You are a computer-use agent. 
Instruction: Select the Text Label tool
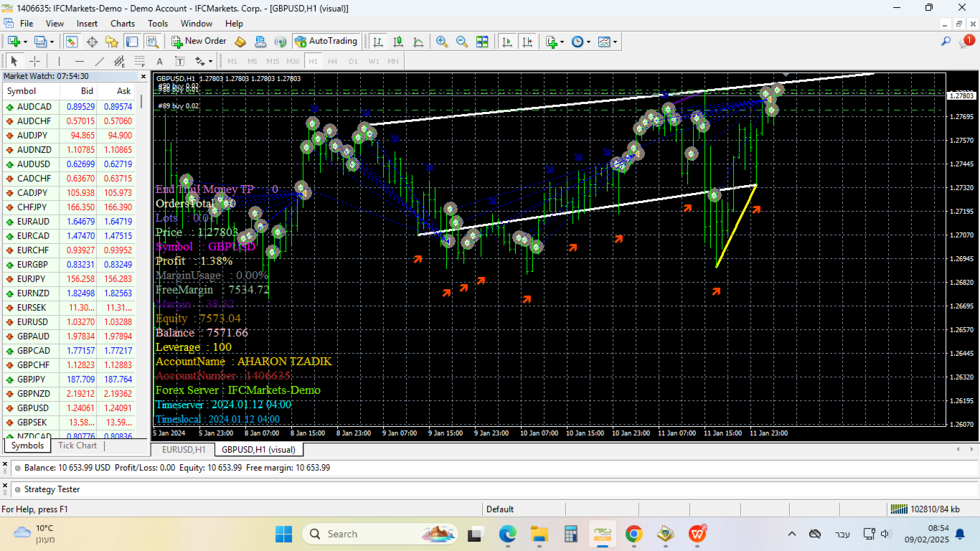tap(180, 61)
